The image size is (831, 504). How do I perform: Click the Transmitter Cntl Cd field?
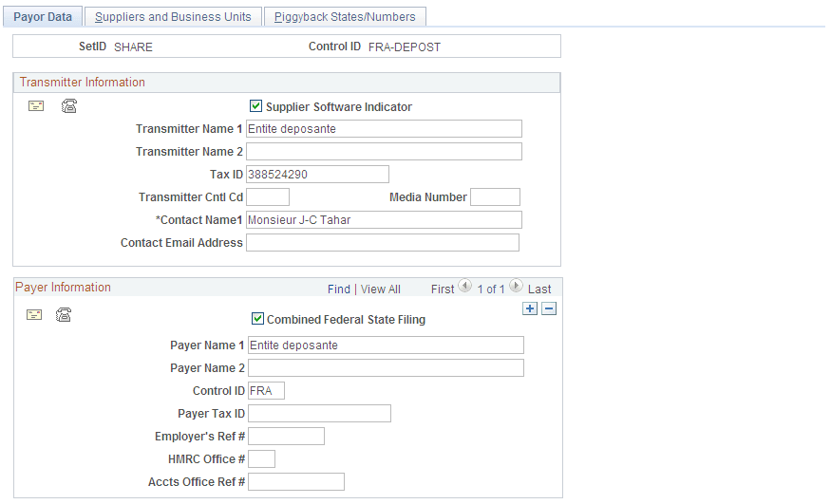tap(268, 196)
